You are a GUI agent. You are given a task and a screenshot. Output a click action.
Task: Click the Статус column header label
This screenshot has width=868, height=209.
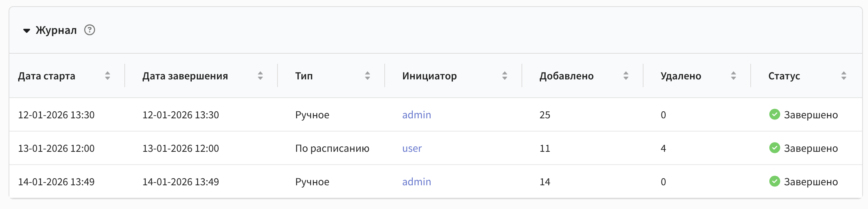tap(784, 76)
